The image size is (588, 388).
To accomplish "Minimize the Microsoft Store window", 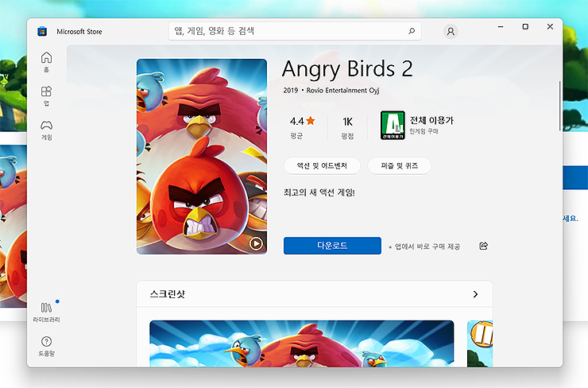I will click(x=501, y=27).
